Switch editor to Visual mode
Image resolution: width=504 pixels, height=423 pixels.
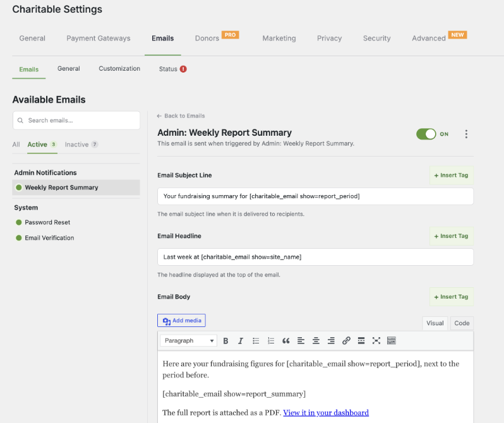[435, 323]
